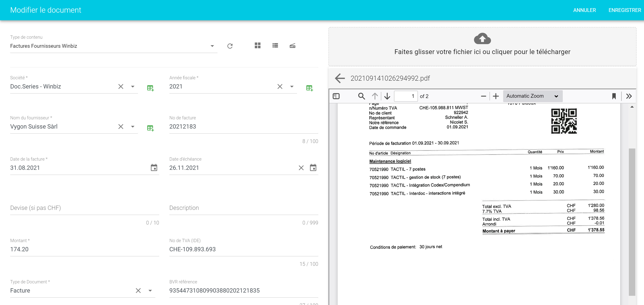Click the add table icon next to Année fiscale
Image resolution: width=644 pixels, height=305 pixels.
(x=310, y=88)
